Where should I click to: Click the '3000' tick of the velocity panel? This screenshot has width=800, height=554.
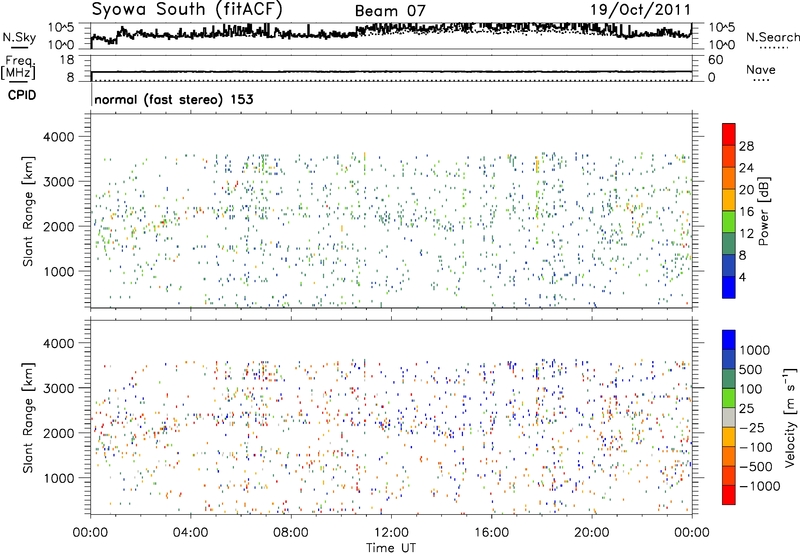coord(58,388)
